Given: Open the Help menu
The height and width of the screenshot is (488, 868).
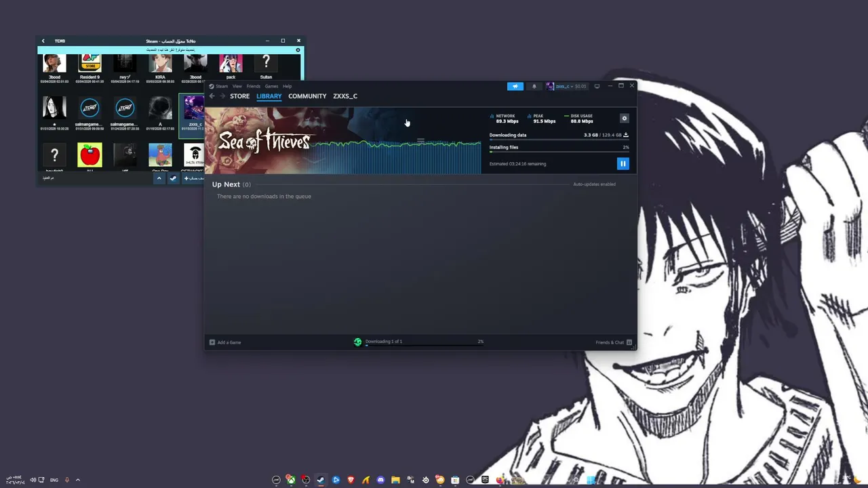Looking at the screenshot, I should (287, 86).
